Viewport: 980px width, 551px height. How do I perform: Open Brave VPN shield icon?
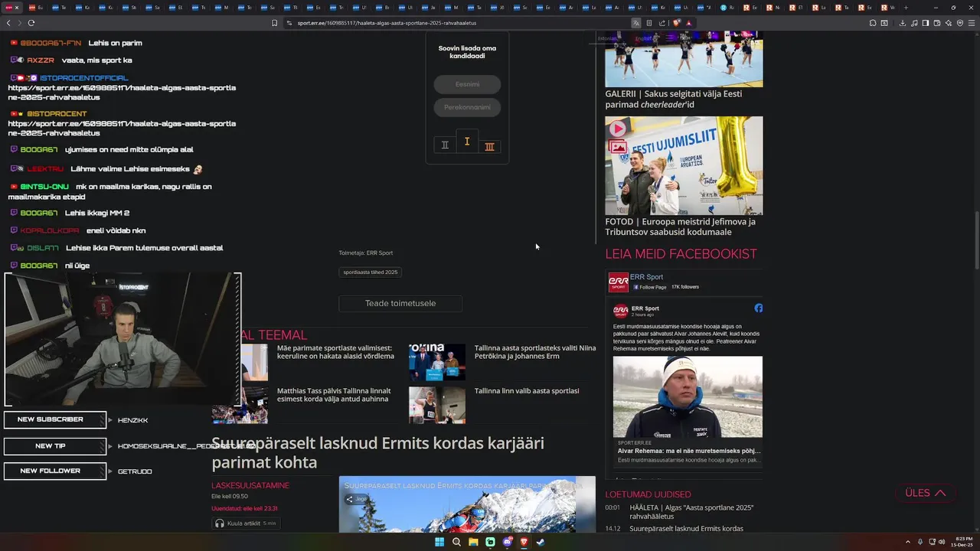point(960,23)
